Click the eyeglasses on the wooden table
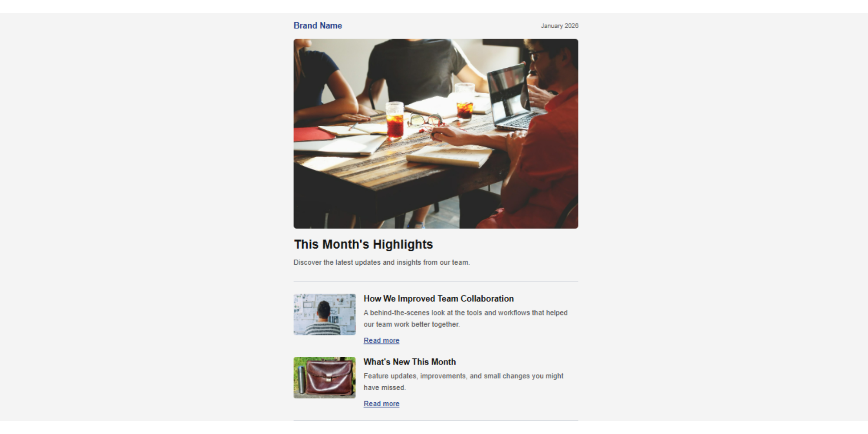This screenshot has height=434, width=868. pos(425,119)
